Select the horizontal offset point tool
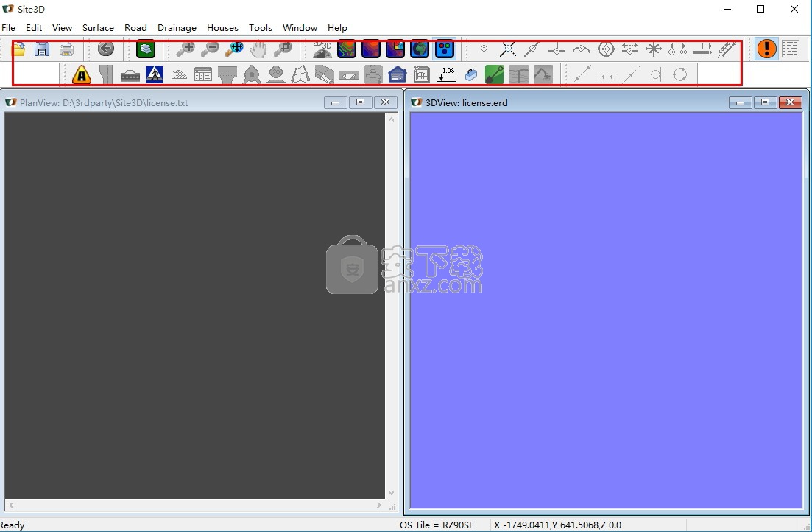Screen dimensions: 812x532 [629, 49]
